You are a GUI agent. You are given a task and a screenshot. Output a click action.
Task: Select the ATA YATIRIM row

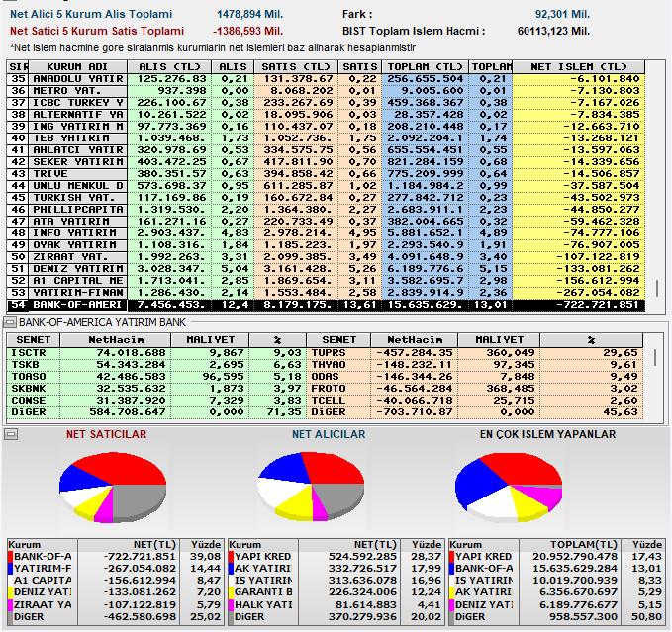point(326,222)
